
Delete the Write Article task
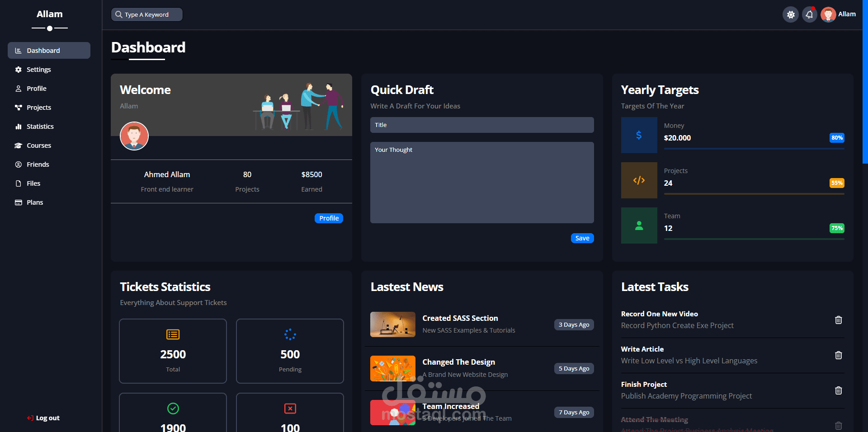coord(839,355)
